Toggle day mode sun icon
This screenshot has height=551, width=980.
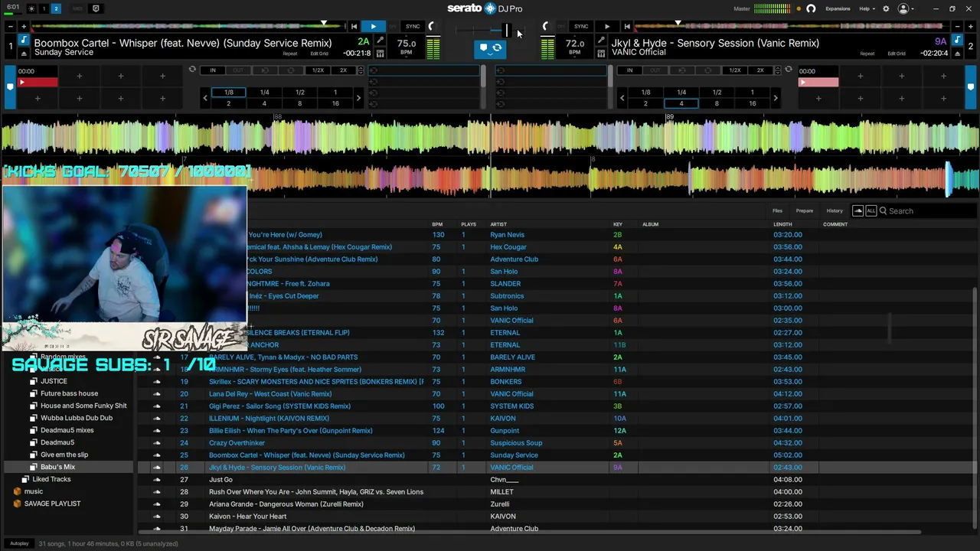coord(31,8)
